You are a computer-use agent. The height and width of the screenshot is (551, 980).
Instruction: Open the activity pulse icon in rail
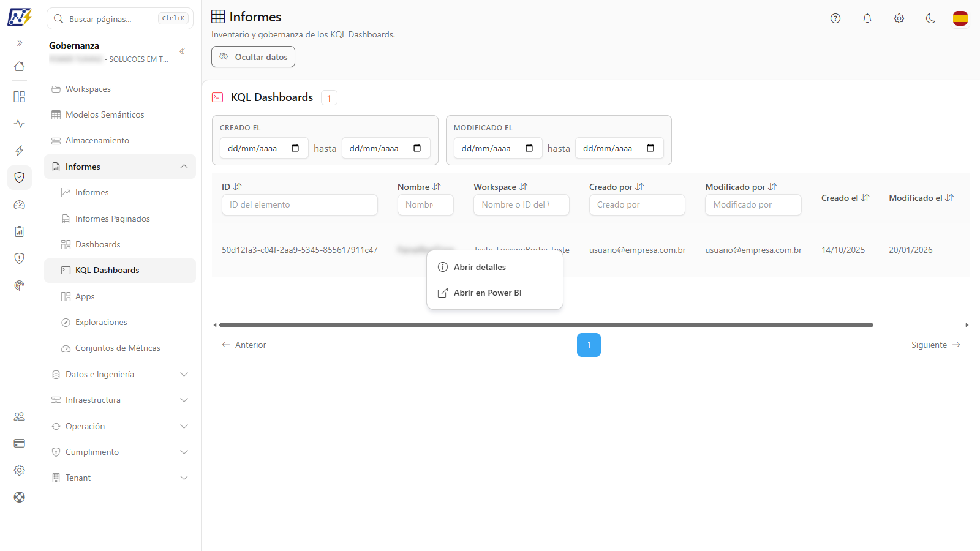point(20,124)
